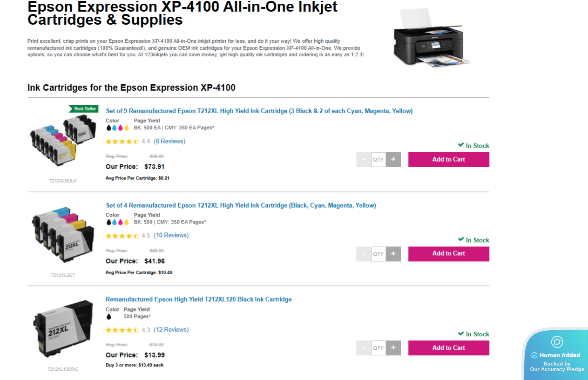Click minus button for Set of 4 cartridges
588x380 pixels.
364,254
